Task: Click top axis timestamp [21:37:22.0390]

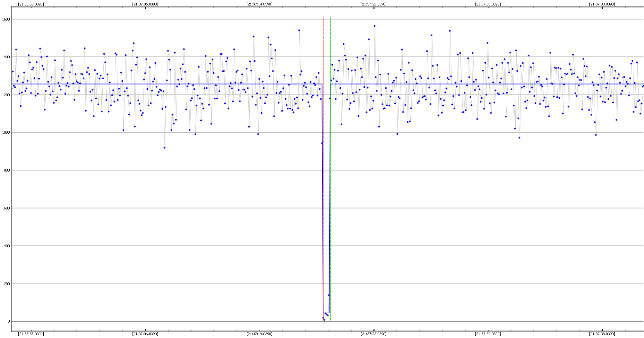Action: click(x=374, y=4)
